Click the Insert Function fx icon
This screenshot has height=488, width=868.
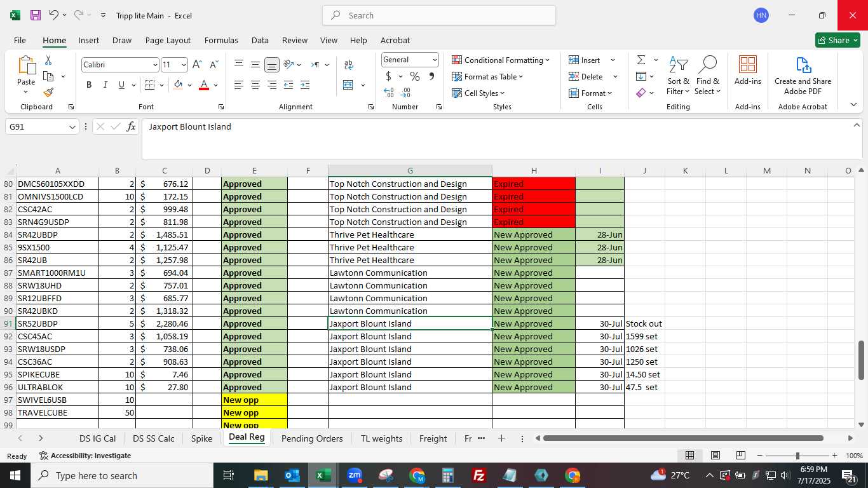click(132, 126)
